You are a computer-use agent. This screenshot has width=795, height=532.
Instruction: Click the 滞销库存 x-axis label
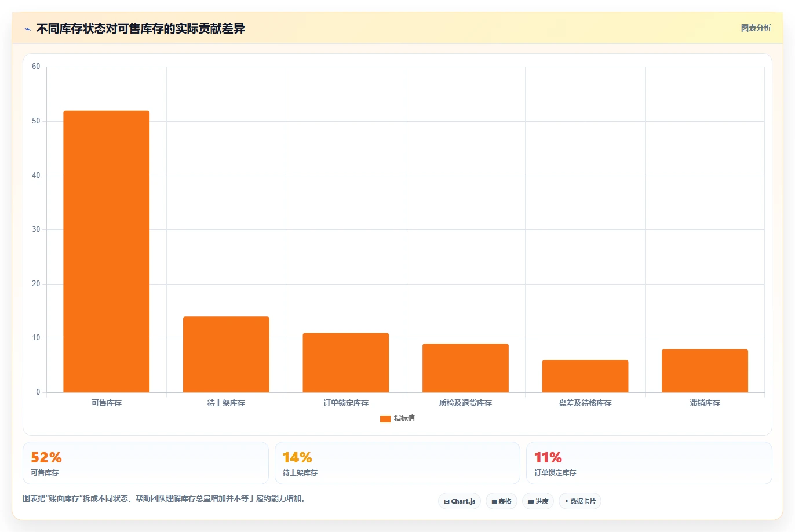pyautogui.click(x=705, y=403)
